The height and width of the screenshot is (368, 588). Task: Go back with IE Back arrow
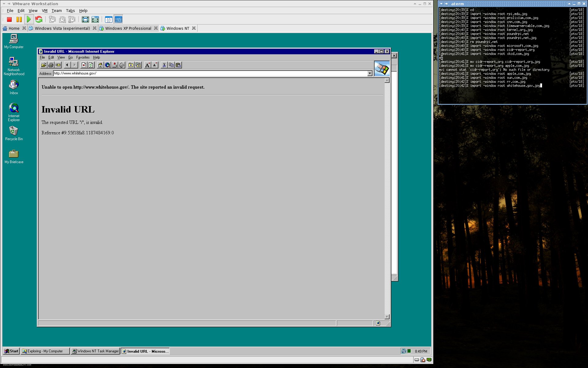click(67, 65)
